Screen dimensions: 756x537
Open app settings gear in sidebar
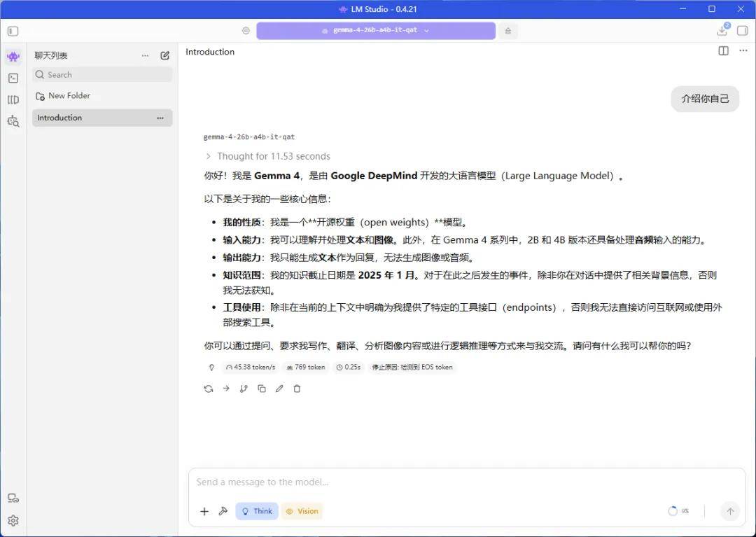13,521
